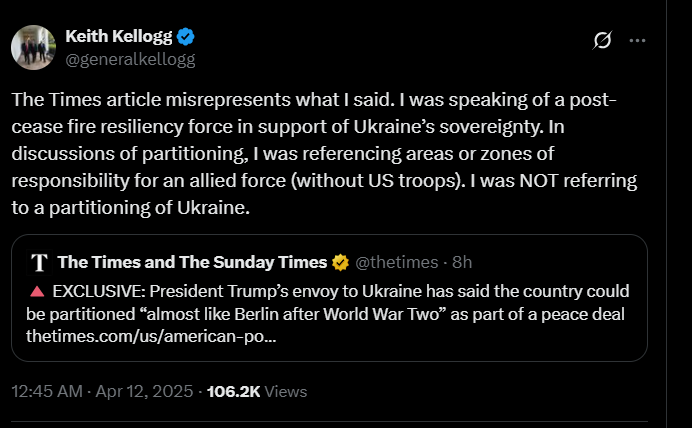Click the gold verified badge
This screenshot has height=428, width=692.
pyautogui.click(x=341, y=263)
